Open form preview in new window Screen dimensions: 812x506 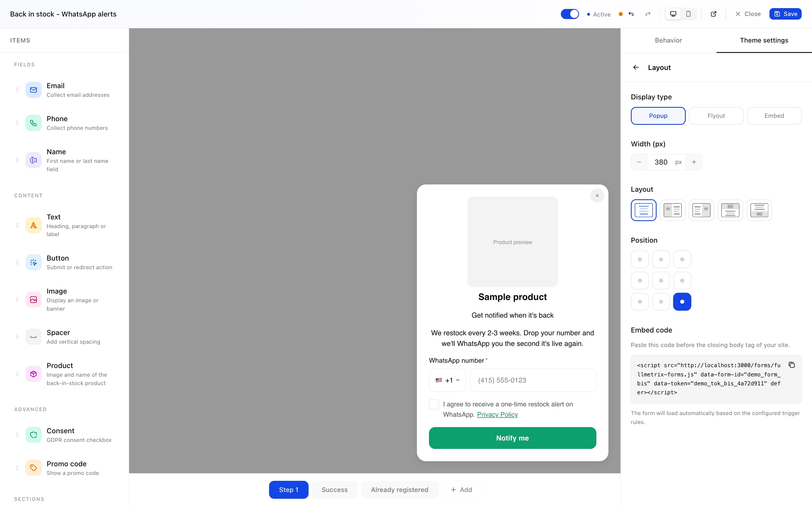point(714,14)
